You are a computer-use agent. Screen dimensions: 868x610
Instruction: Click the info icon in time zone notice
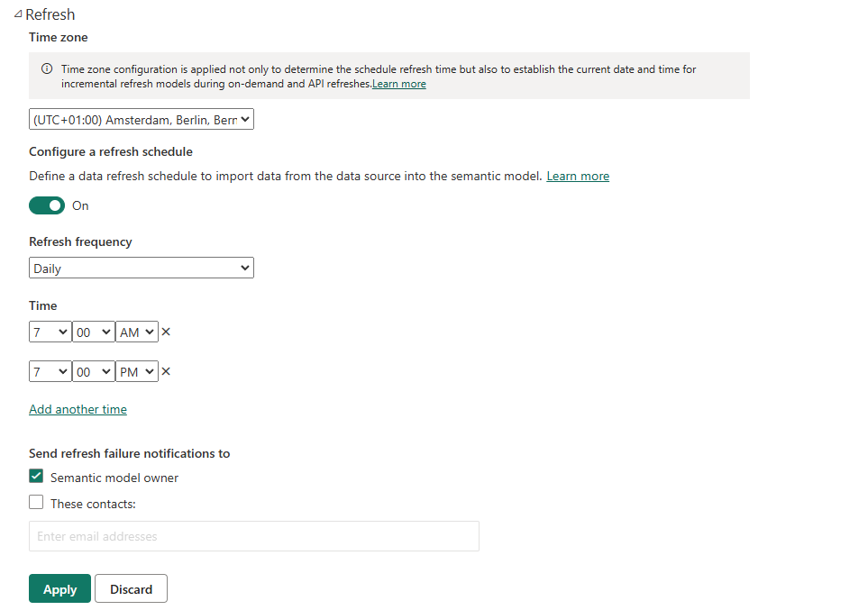(47, 69)
